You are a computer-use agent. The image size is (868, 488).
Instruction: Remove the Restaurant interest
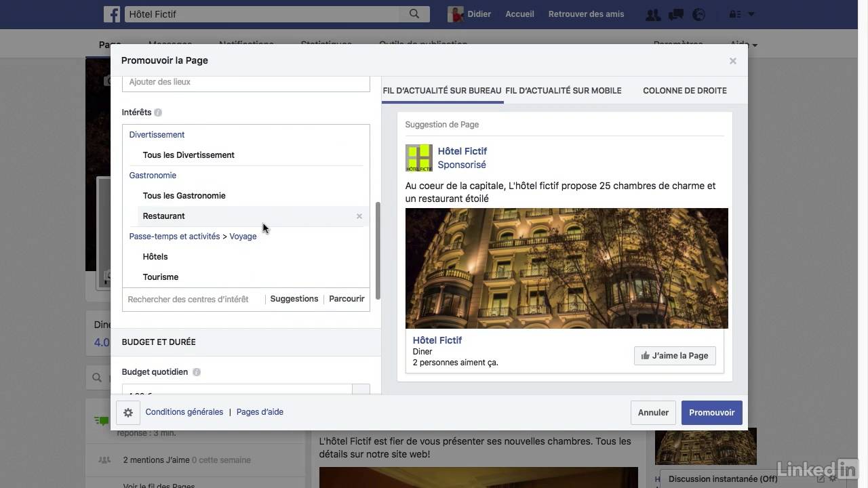pyautogui.click(x=359, y=216)
